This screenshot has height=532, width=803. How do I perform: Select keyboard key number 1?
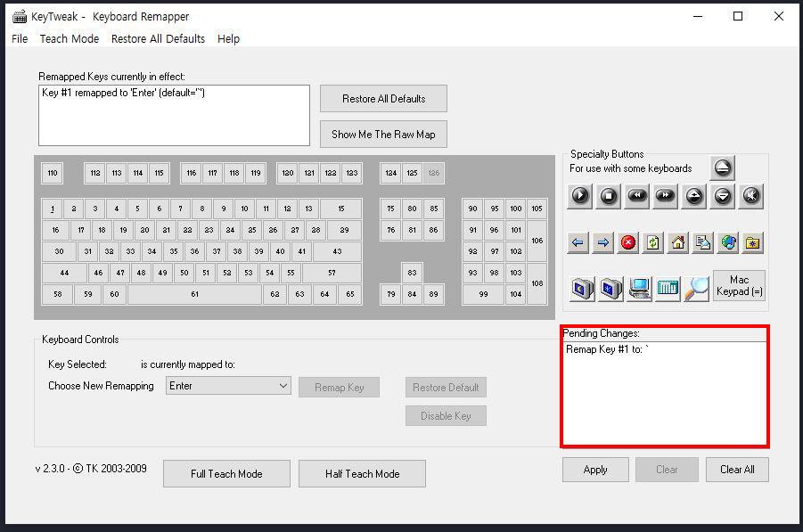tap(53, 209)
